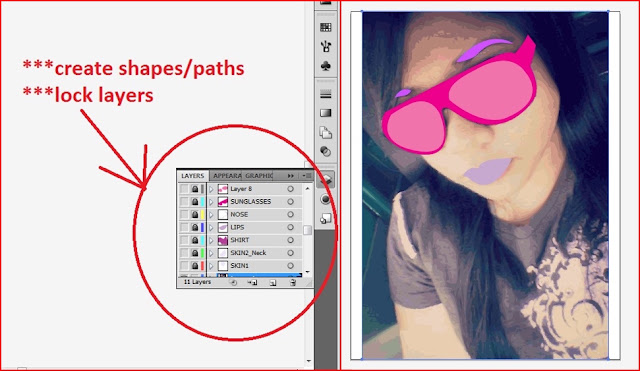Screen dimensions: 640x371
Task: Click the trash Delete Selection icon
Action: (292, 282)
